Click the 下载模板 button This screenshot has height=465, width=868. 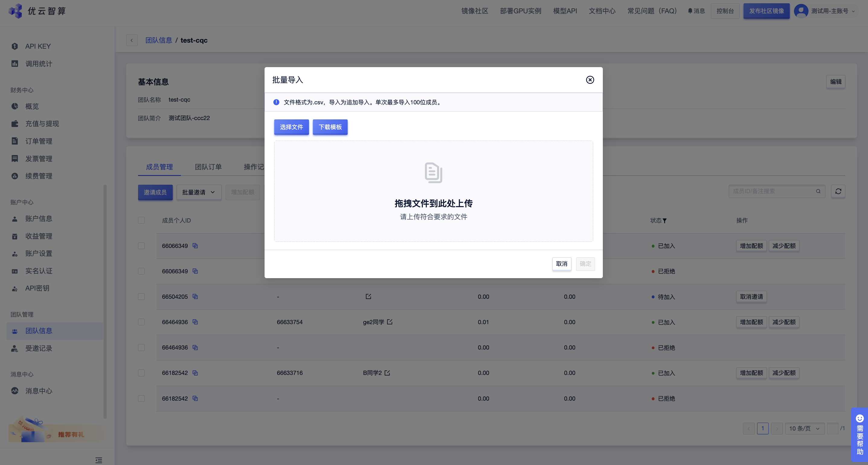coord(330,127)
